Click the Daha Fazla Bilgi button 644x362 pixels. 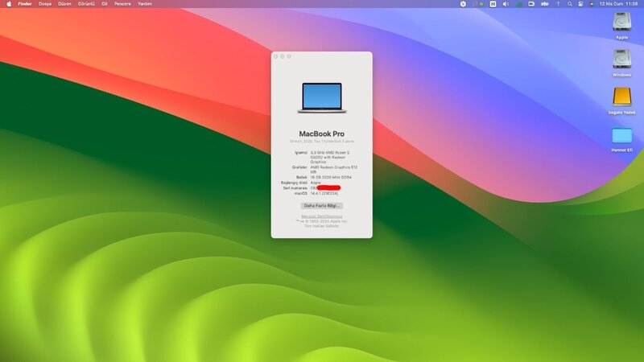tap(321, 206)
